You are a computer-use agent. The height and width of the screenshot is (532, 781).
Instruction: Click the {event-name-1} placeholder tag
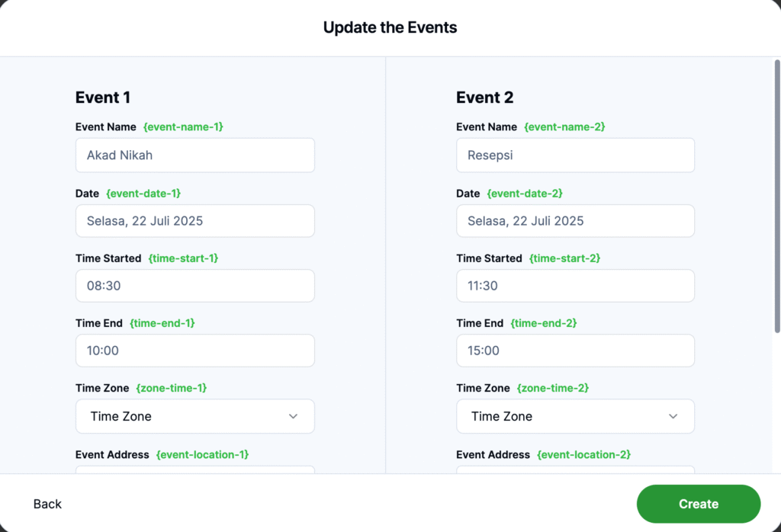tap(183, 127)
